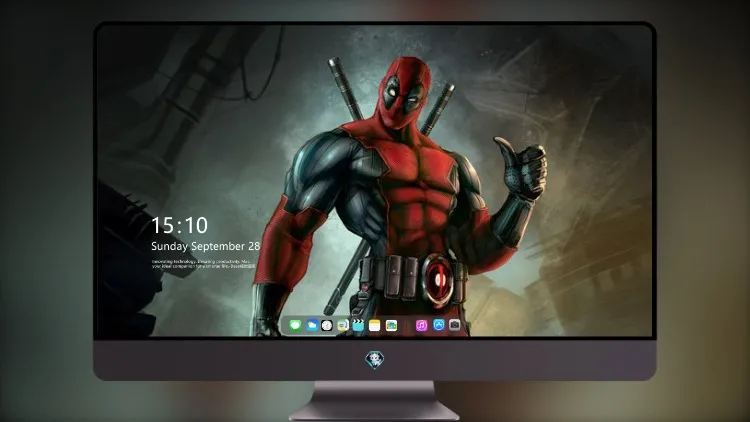Launch the Weather app from dock
The image size is (750, 422).
311,326
